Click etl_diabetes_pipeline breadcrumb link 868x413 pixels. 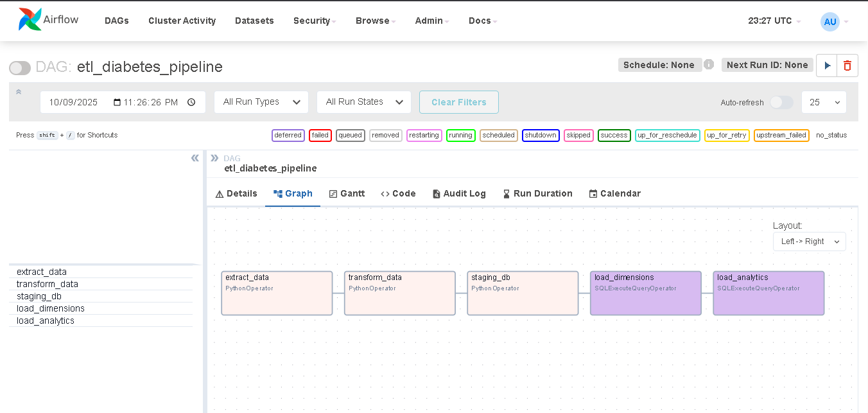coord(270,168)
